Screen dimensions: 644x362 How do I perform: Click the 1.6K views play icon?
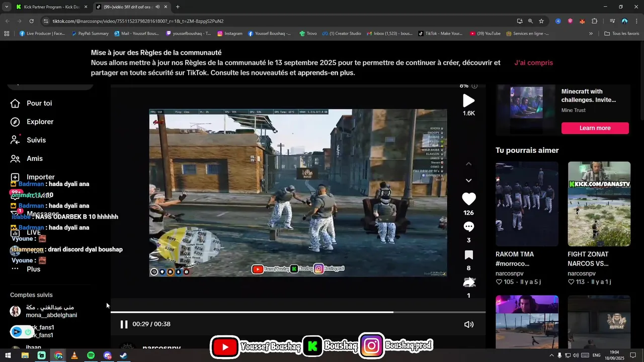click(468, 101)
